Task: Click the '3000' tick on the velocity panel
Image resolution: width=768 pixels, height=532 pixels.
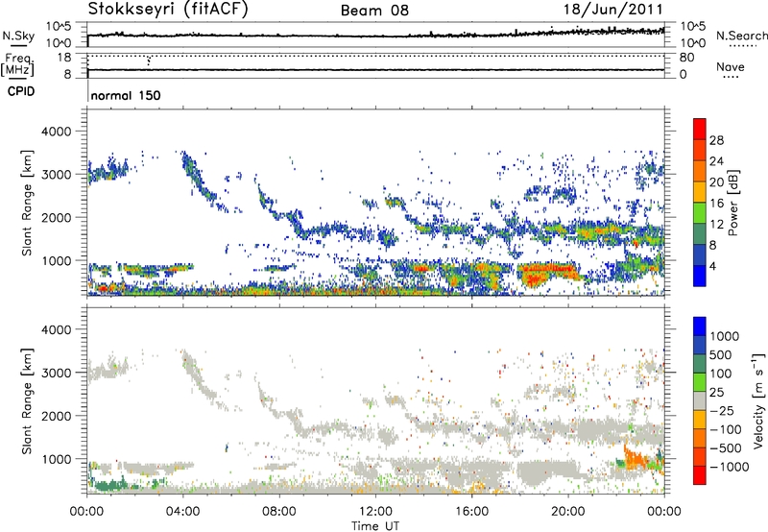Action: (56, 373)
